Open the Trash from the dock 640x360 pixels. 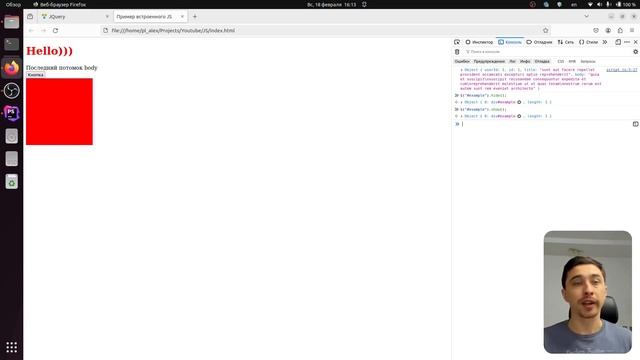(11, 182)
